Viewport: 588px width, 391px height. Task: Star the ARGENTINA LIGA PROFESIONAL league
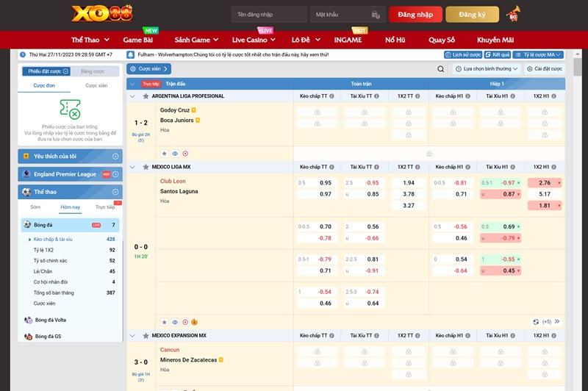[146, 96]
